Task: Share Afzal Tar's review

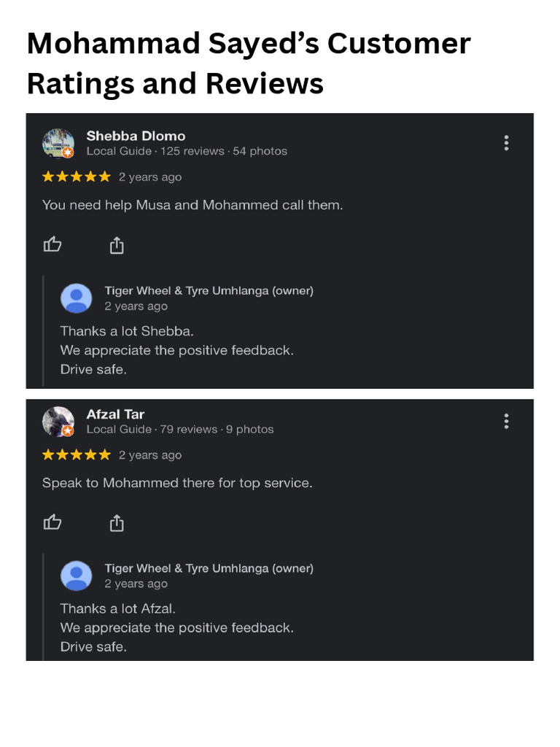Action: 117,522
